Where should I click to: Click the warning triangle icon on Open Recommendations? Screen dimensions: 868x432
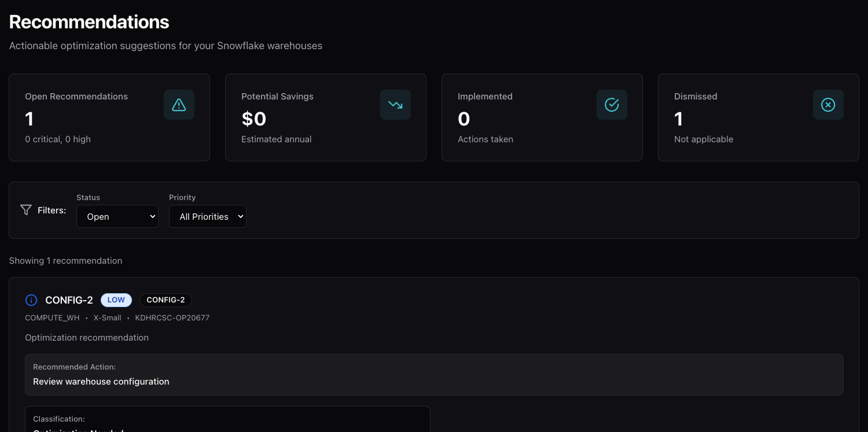tap(179, 105)
